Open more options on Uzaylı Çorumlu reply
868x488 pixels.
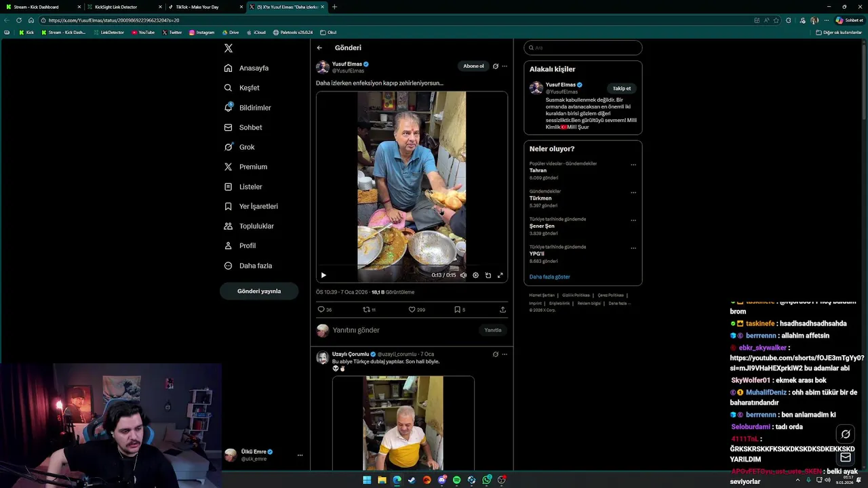pyautogui.click(x=505, y=354)
